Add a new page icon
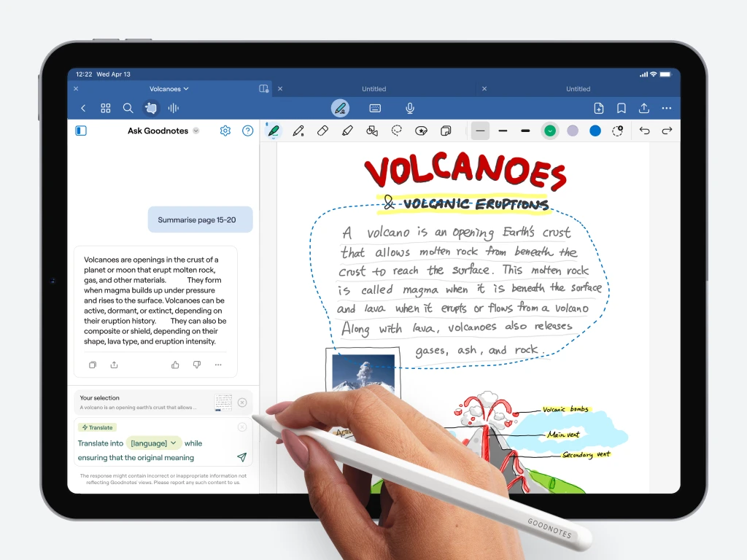 click(599, 108)
